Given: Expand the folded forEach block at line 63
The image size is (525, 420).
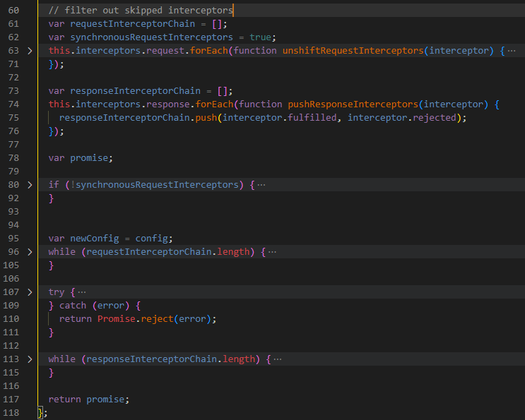Looking at the screenshot, I should pyautogui.click(x=29, y=51).
